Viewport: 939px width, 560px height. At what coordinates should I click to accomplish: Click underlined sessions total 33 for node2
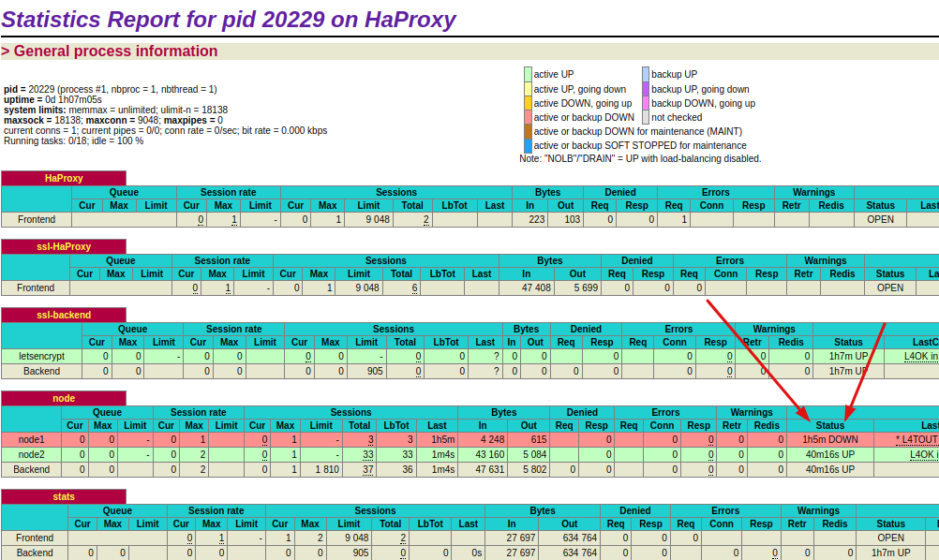pyautogui.click(x=368, y=455)
